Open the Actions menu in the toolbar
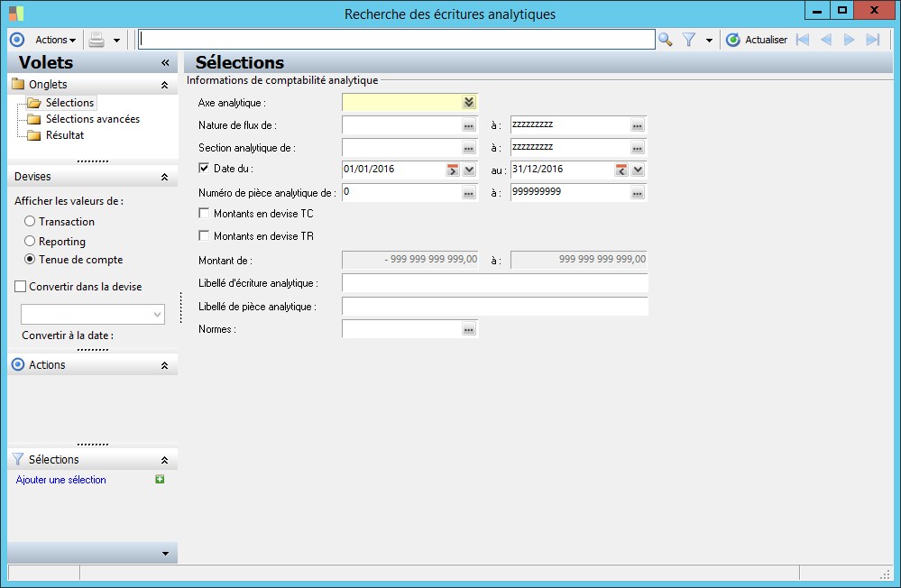The width and height of the screenshot is (901, 588). 55,40
